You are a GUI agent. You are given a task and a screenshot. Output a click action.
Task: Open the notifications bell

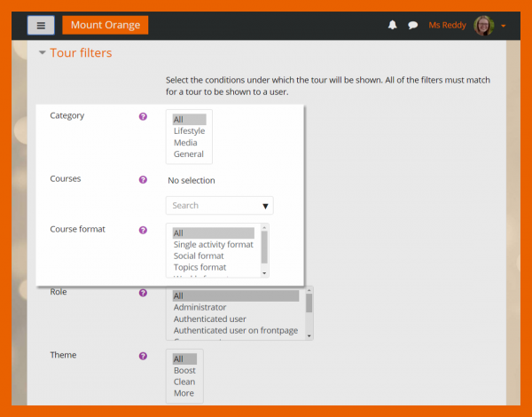coord(393,25)
